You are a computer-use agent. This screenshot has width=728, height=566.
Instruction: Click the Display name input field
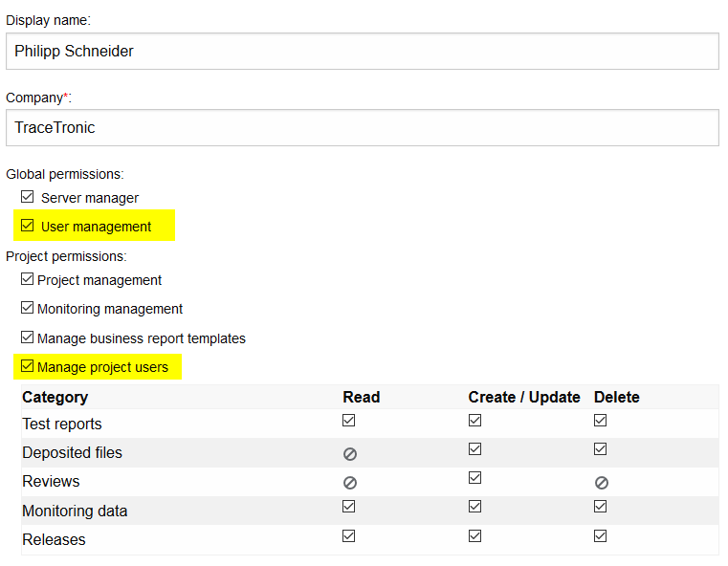[363, 51]
